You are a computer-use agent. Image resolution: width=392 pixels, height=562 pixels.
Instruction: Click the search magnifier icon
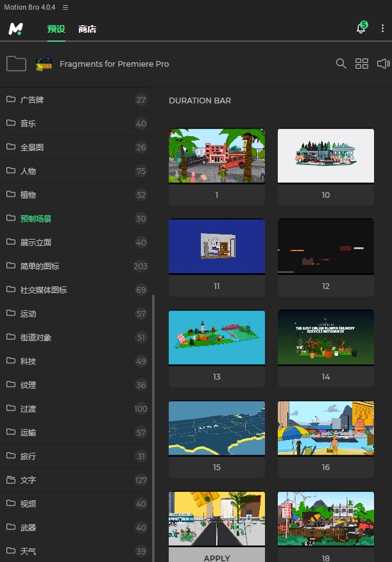[341, 64]
